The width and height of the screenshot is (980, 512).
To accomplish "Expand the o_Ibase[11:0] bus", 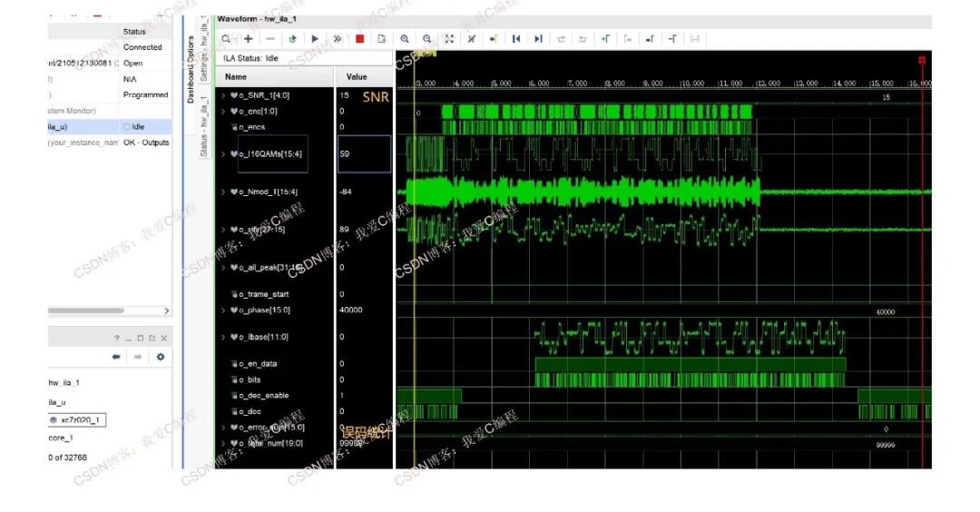I will 223,337.
